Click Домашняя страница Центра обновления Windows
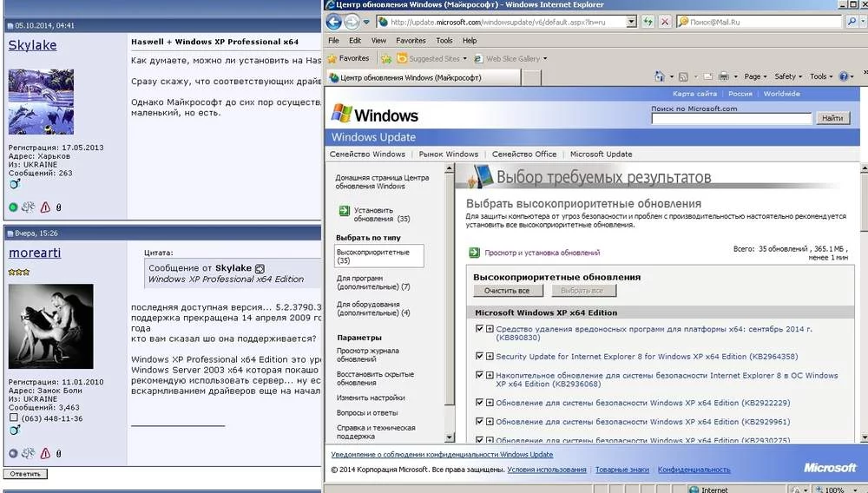Screen dimensions: 868x493 pos(381,182)
